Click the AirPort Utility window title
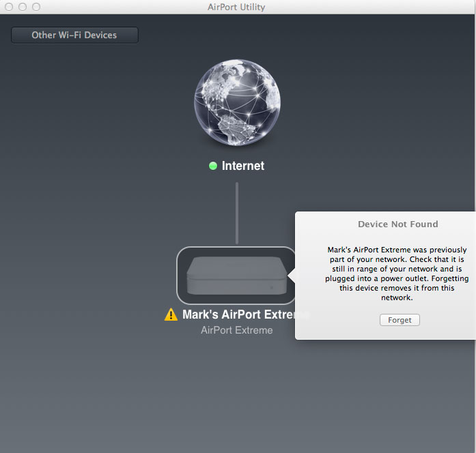The image size is (476, 453). coord(236,7)
